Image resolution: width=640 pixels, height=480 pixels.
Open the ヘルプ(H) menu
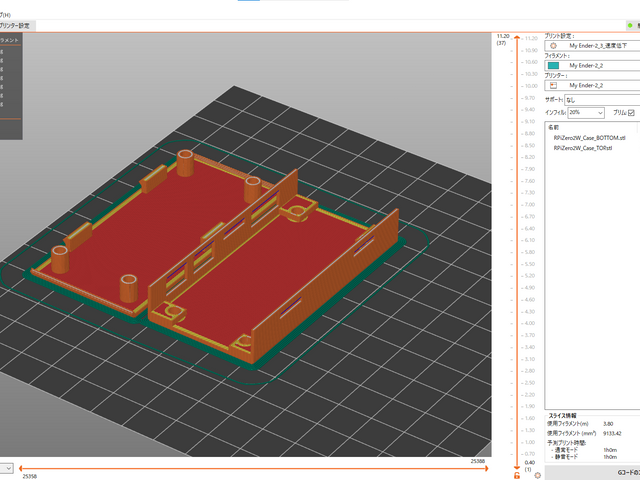pos(6,13)
